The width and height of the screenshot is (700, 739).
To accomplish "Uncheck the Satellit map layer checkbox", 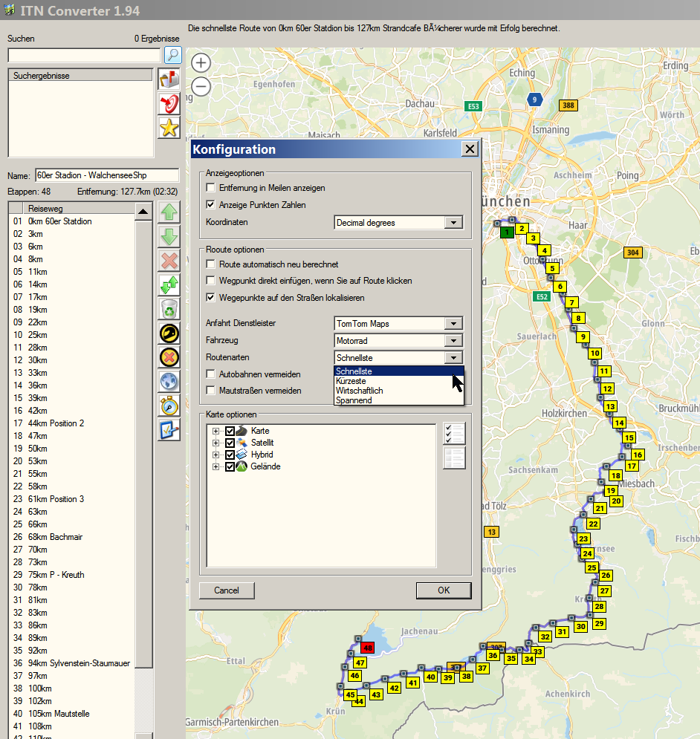I will click(230, 443).
